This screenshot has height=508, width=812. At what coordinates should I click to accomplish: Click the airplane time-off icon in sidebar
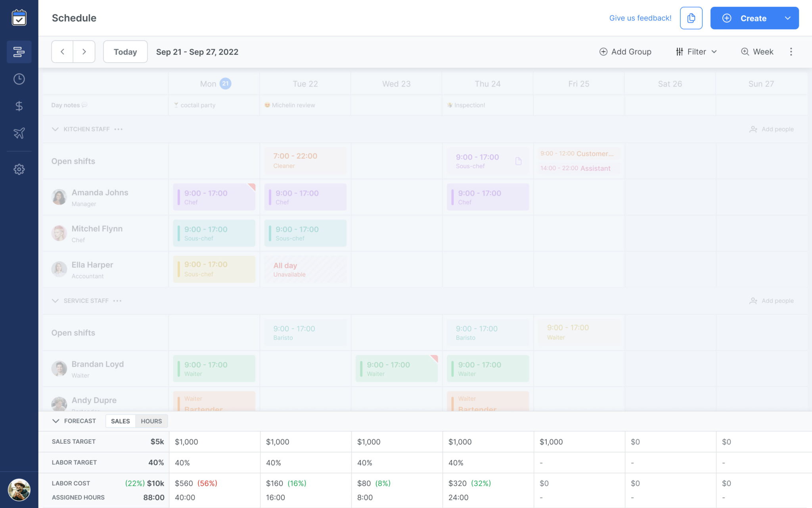pyautogui.click(x=19, y=133)
